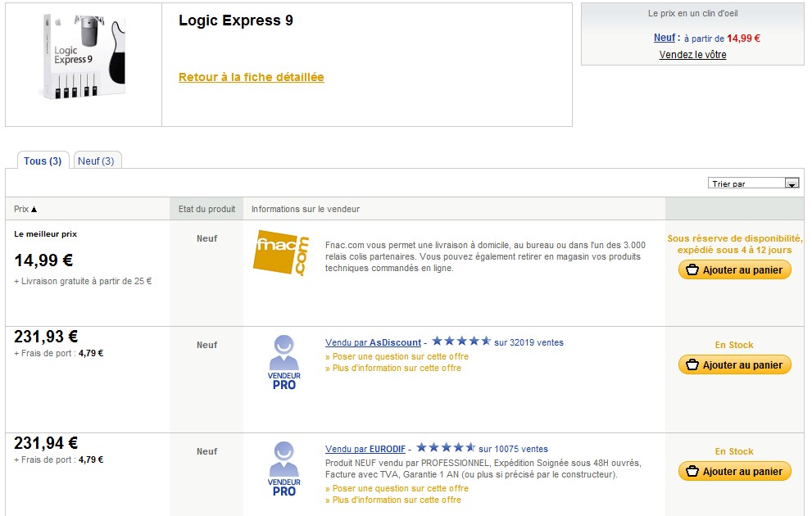812x516 pixels.
Task: Click 'Sous réserve de disponibilité' availability text
Action: (734, 238)
